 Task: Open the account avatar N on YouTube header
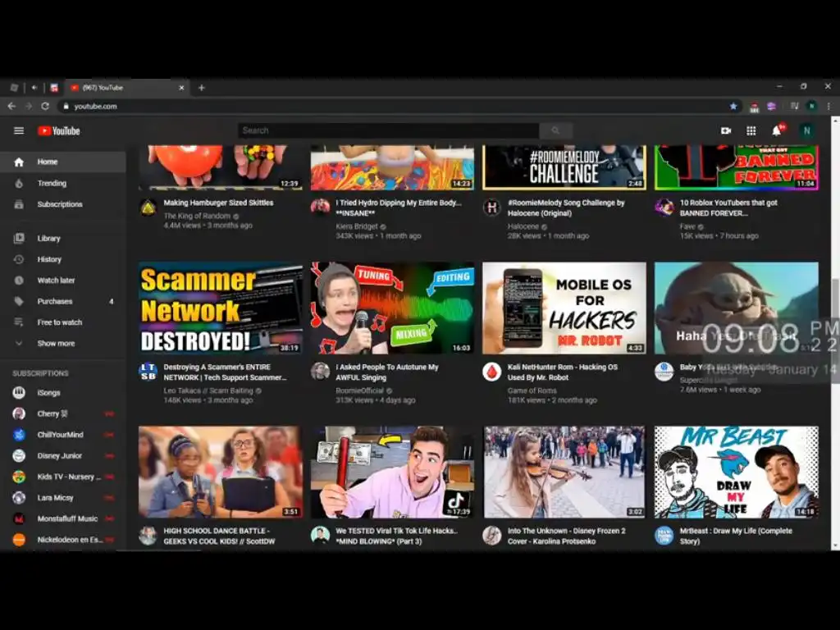pyautogui.click(x=806, y=130)
